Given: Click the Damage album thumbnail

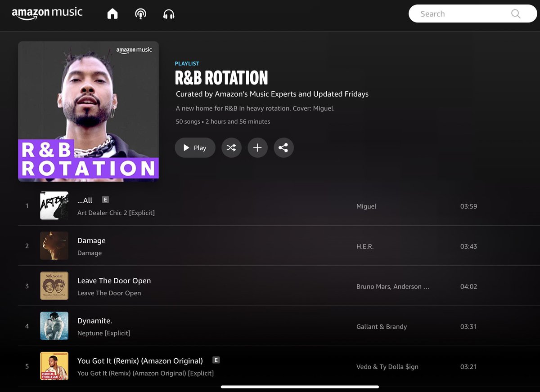Looking at the screenshot, I should pos(54,245).
